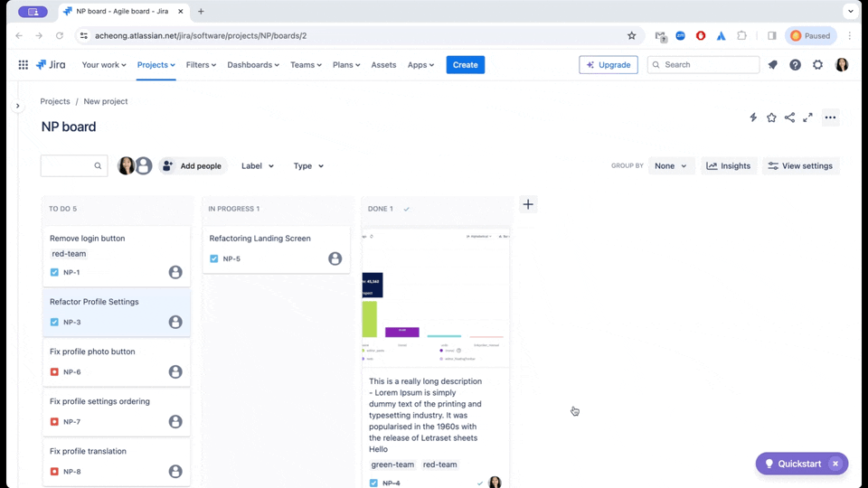Open Refactoring Landing Screen card

[x=277, y=249]
